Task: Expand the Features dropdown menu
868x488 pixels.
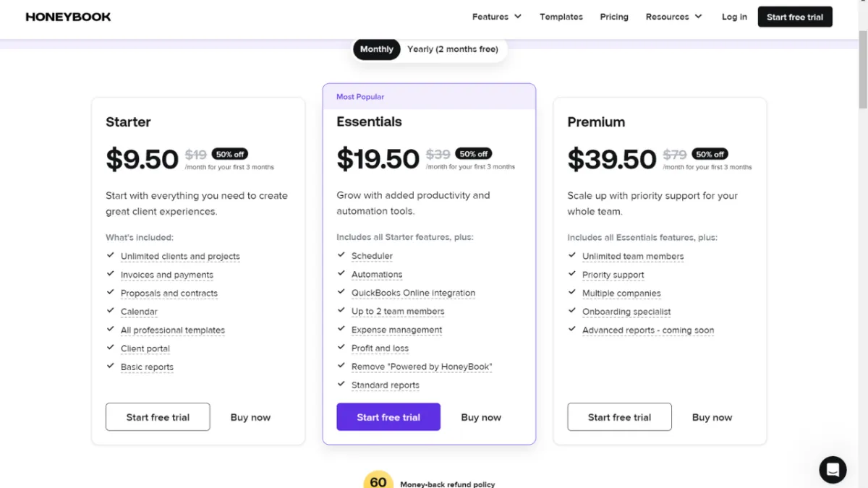Action: [496, 17]
